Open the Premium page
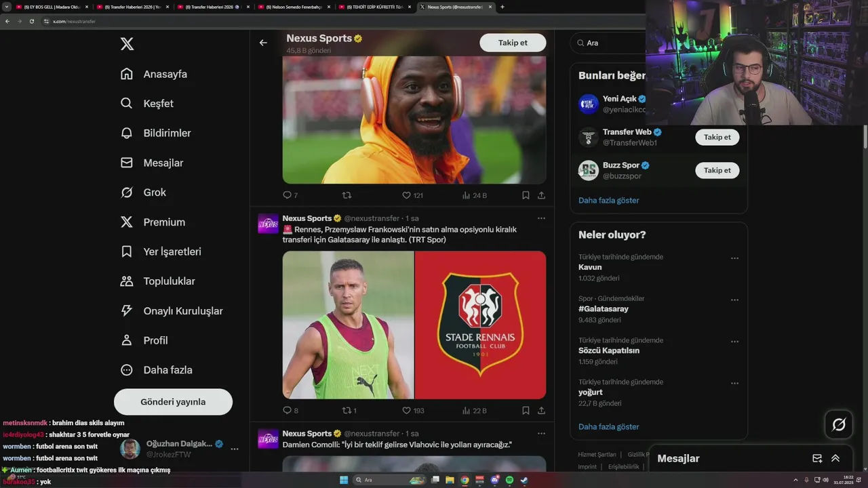868x488 pixels. click(x=153, y=222)
